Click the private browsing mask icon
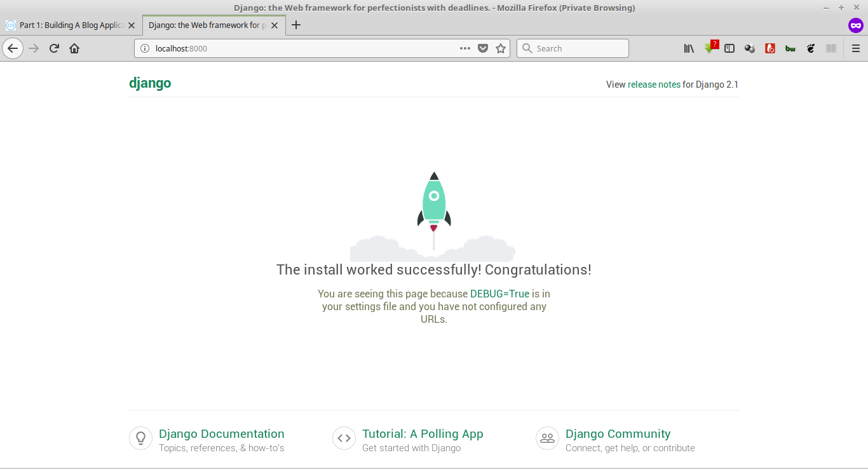 point(855,25)
